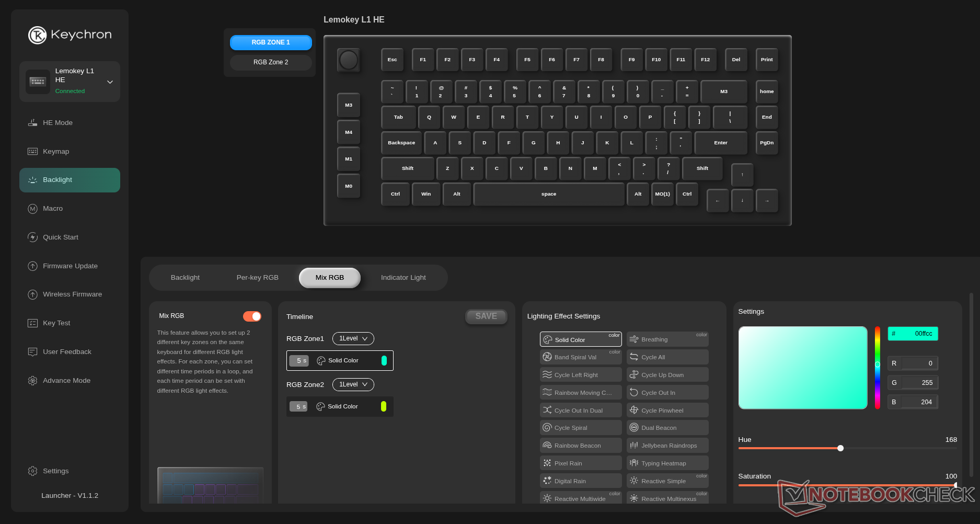Click the SAVE button in Timeline
The image size is (980, 524).
[486, 316]
